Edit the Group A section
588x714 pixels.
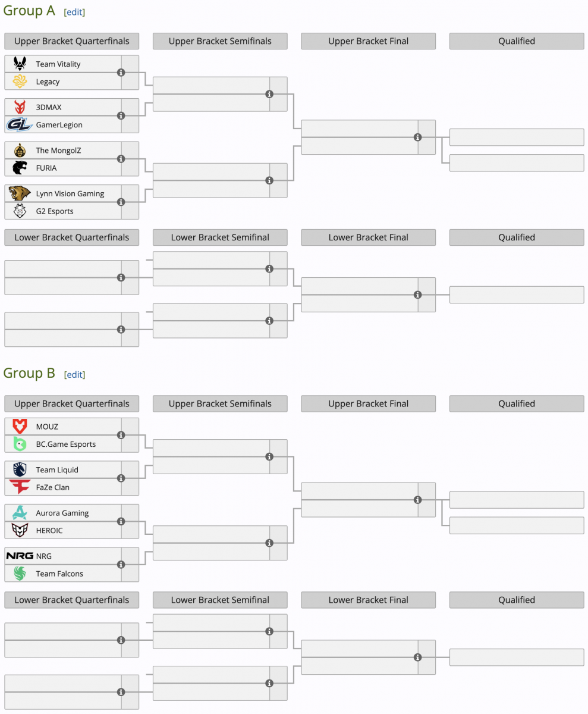pos(74,12)
